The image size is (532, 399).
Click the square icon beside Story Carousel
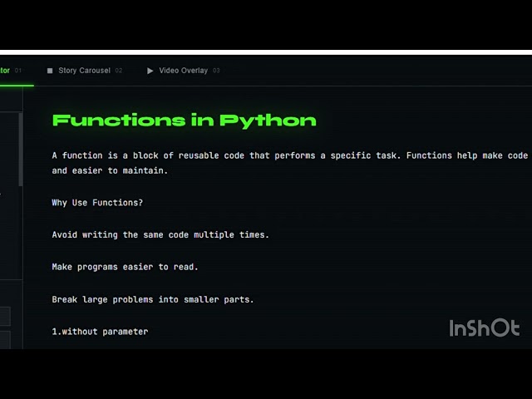[x=50, y=71]
